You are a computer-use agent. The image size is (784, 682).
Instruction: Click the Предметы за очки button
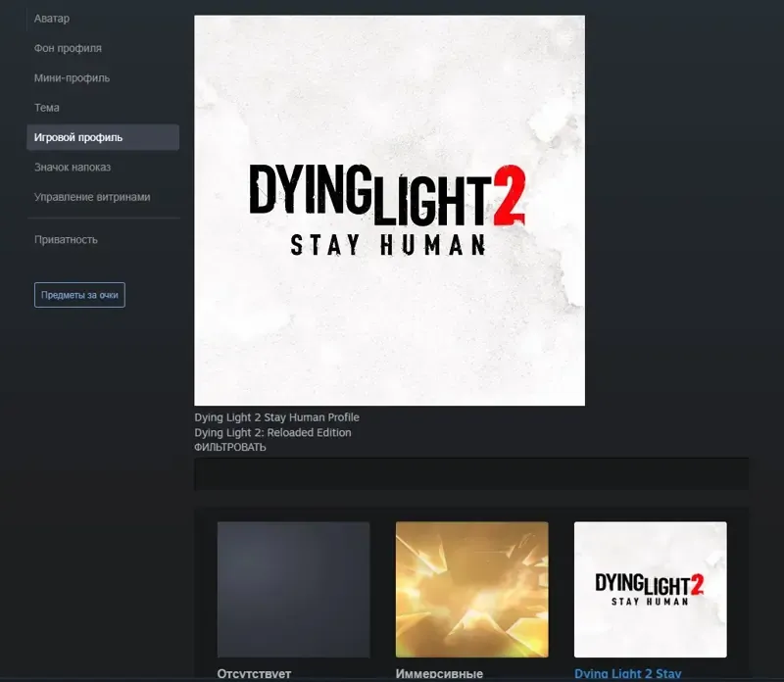click(x=79, y=295)
